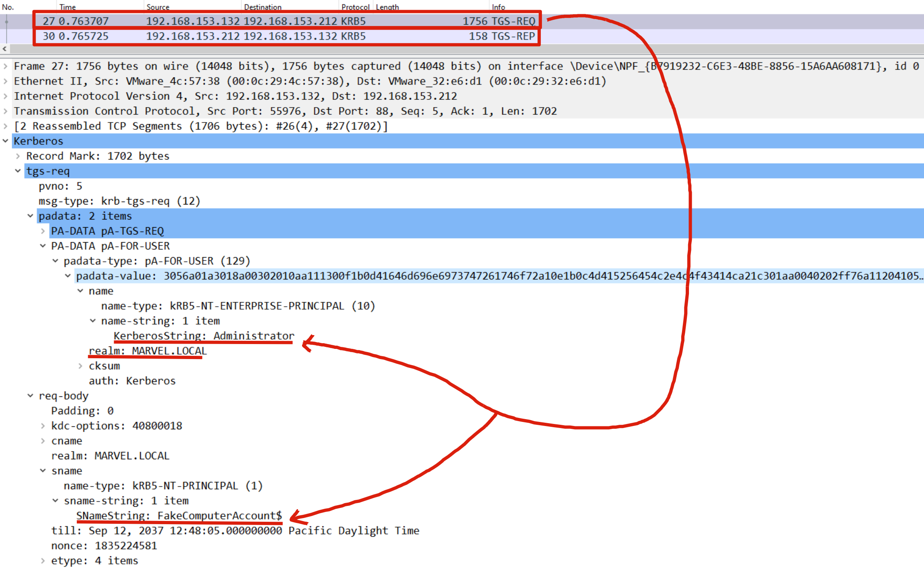Image resolution: width=924 pixels, height=568 pixels.
Task: Collapse the Kerberos tree node
Action: (x=5, y=141)
